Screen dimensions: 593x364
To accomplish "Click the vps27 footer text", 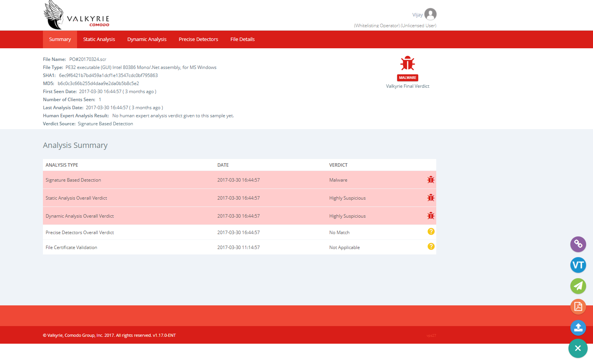I will (431, 336).
